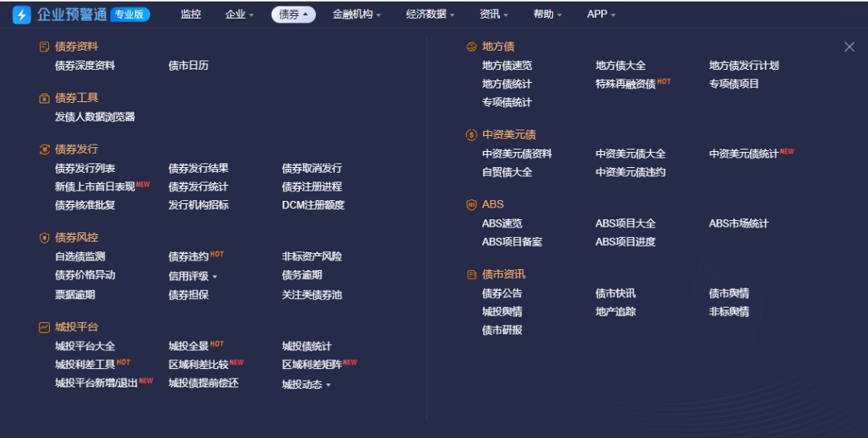Click the 城投平台 chart icon
This screenshot has height=438, width=868.
(x=44, y=327)
